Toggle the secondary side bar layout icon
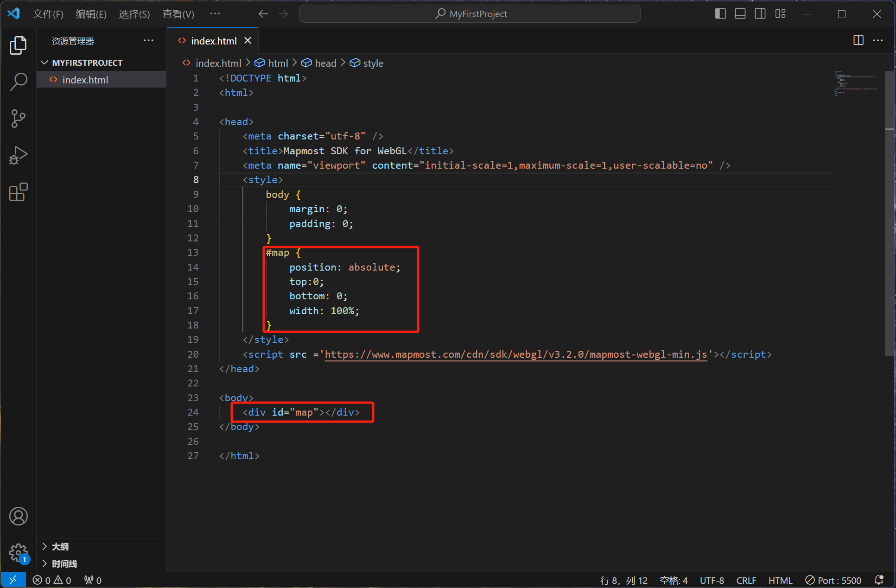The image size is (896, 588). point(760,14)
